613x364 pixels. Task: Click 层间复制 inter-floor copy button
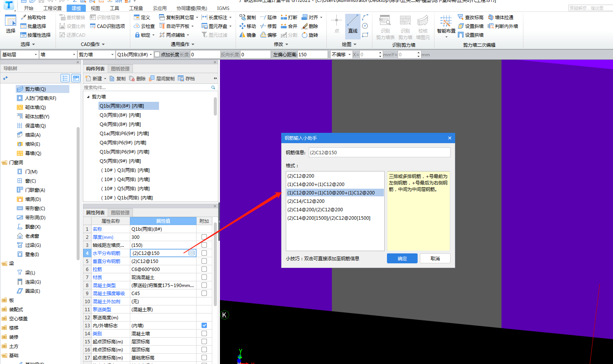click(162, 78)
